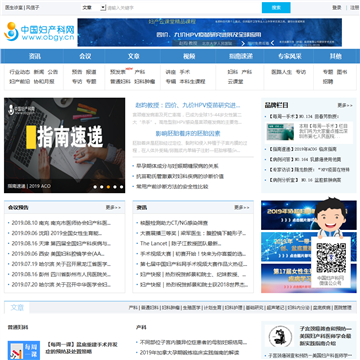Open 2019年加拿大 clinical guideline article
The width and height of the screenshot is (360, 360).
pyautogui.click(x=191, y=352)
